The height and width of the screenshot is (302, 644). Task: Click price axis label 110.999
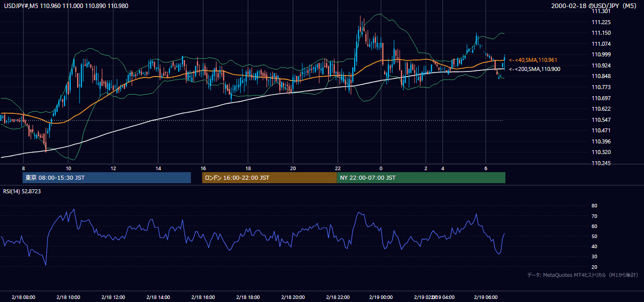click(601, 54)
